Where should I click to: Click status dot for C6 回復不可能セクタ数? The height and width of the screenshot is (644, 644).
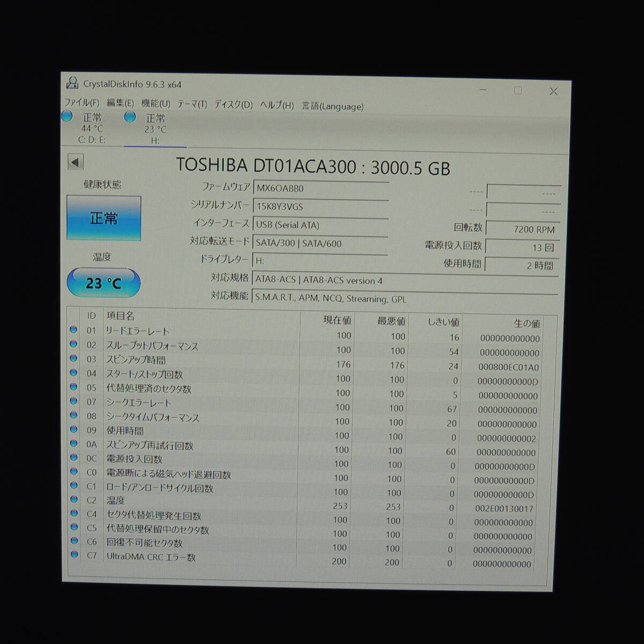tap(74, 541)
